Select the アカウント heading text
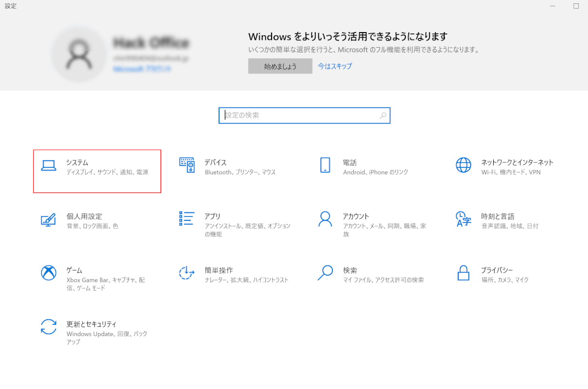The image size is (588, 389). [356, 216]
